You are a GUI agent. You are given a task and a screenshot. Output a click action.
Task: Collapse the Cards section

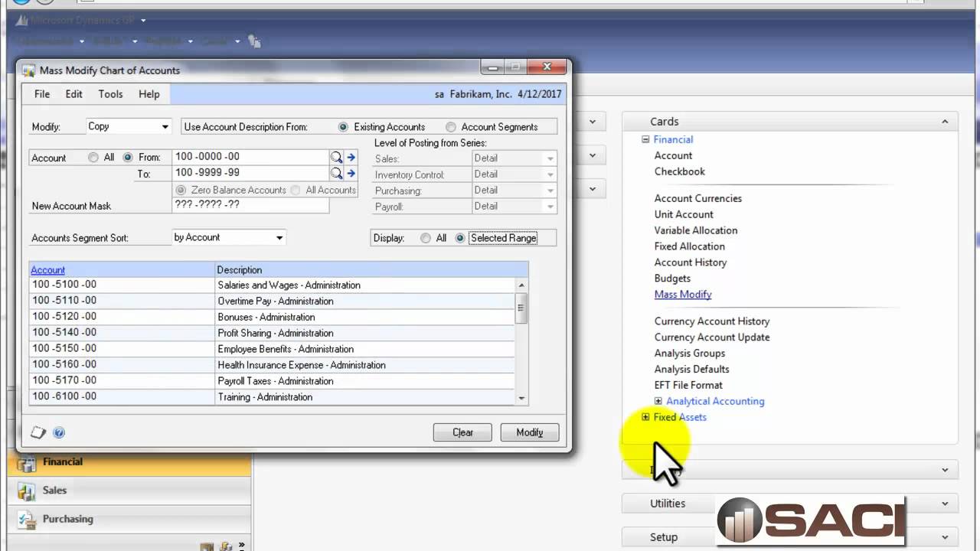coord(945,122)
